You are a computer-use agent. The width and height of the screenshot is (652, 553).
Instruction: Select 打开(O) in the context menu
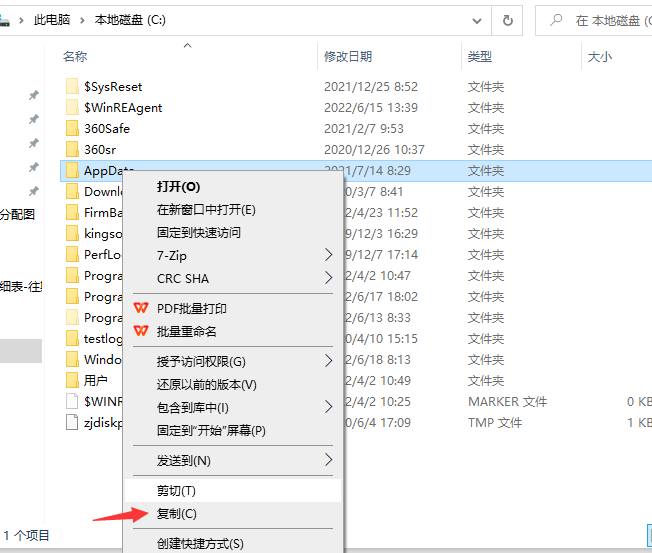click(178, 187)
